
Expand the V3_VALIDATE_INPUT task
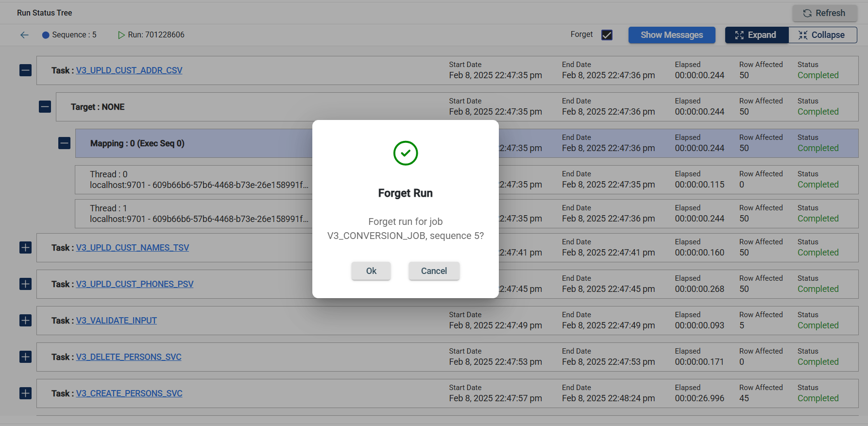(x=26, y=321)
